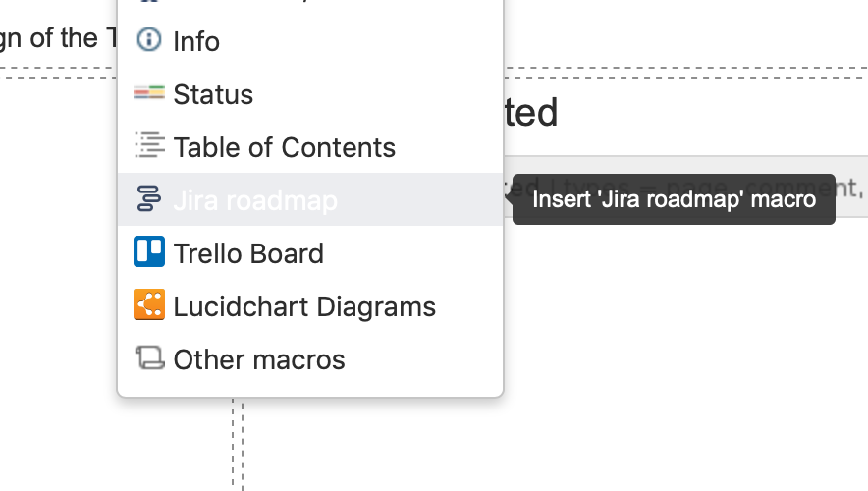
Task: Select the Table of Contents entry
Action: 310,146
